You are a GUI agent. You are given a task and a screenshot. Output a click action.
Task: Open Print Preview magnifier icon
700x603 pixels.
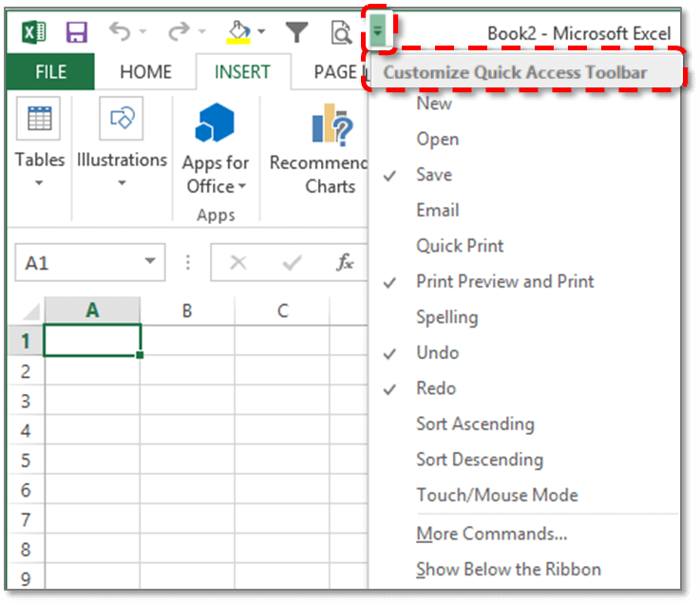pyautogui.click(x=342, y=32)
